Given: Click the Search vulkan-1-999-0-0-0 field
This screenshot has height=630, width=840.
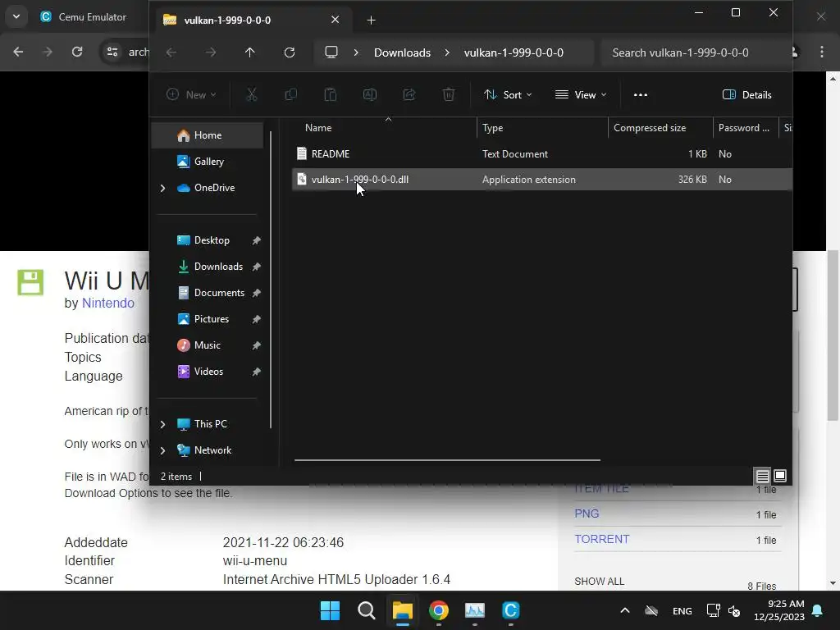Looking at the screenshot, I should tap(696, 52).
